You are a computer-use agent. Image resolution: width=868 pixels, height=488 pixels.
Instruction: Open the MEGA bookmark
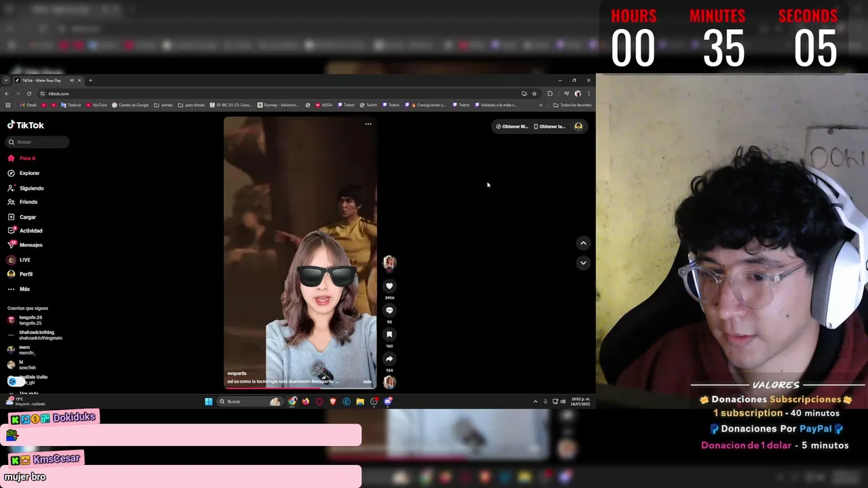tap(323, 105)
